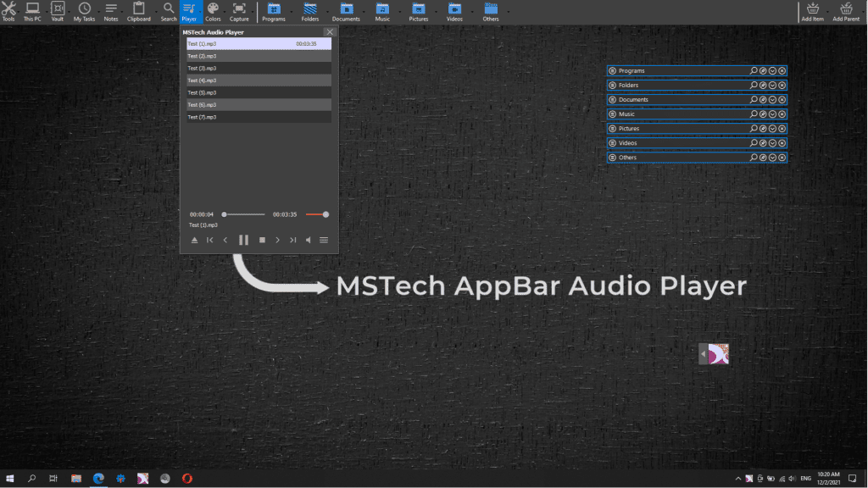
Task: Toggle the playlist view in the audio player
Action: [324, 240]
